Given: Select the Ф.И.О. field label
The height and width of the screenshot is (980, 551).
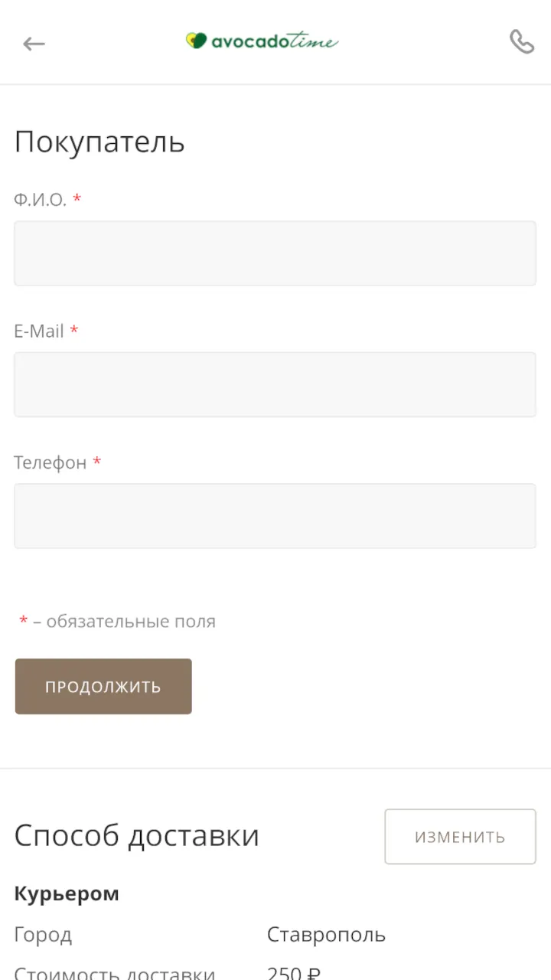Looking at the screenshot, I should pos(41,200).
